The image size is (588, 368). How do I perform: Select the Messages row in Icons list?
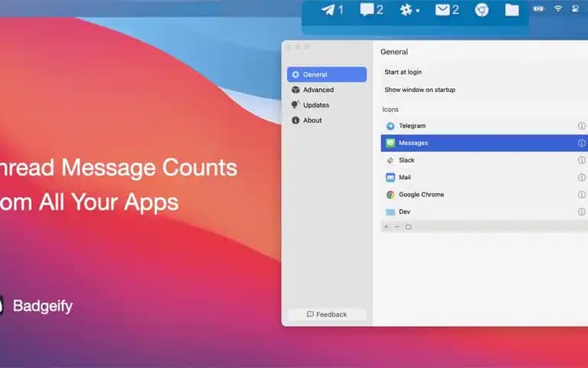(x=484, y=143)
